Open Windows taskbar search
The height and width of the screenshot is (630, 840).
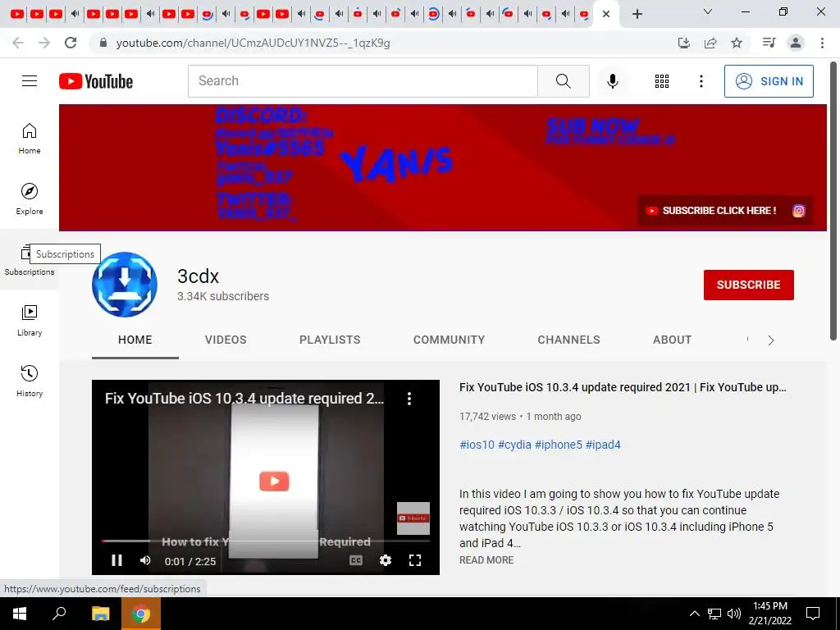(x=59, y=614)
